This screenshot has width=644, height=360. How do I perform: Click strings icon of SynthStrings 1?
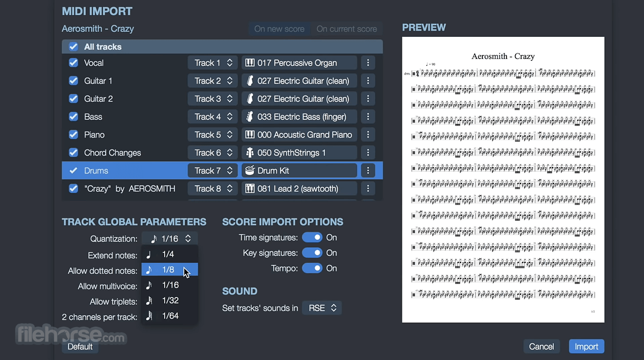tap(250, 153)
